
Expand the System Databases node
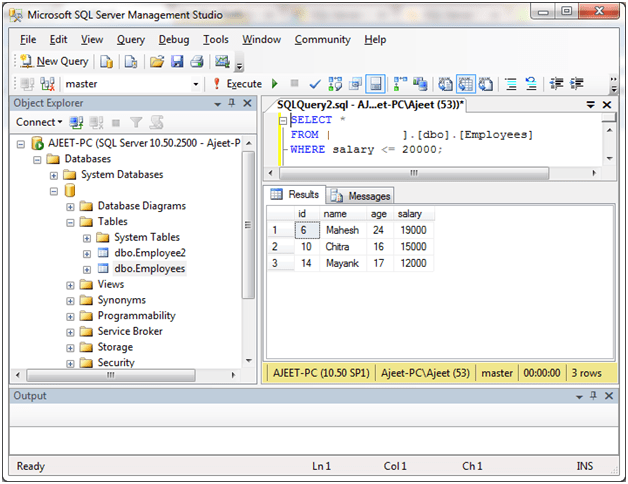point(54,175)
